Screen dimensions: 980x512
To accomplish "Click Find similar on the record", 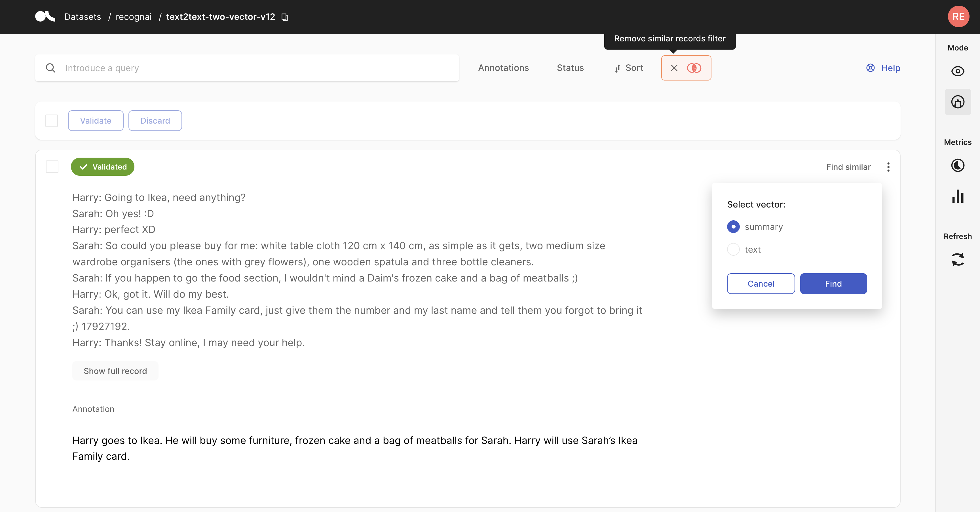I will tap(848, 167).
